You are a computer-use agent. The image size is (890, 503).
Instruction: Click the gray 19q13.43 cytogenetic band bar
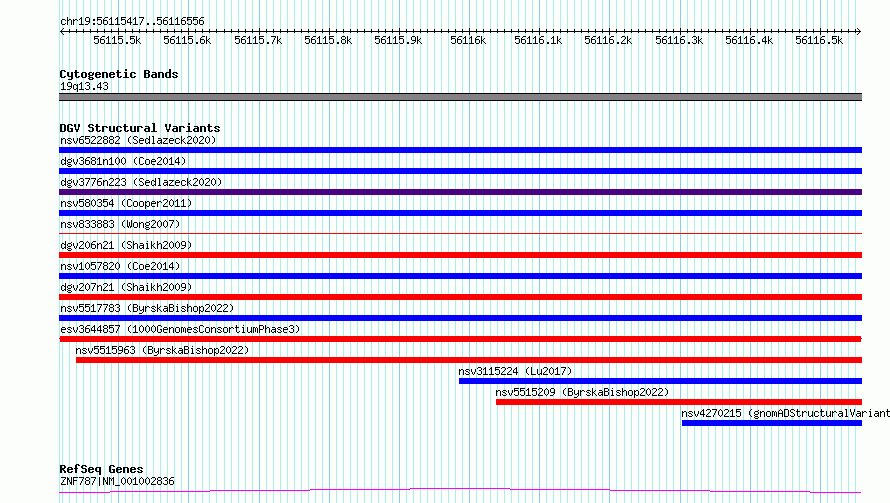coord(460,97)
